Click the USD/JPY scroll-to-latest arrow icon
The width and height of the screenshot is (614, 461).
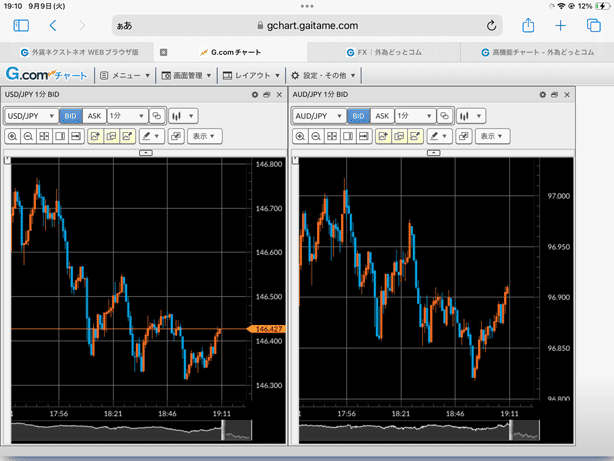76,136
